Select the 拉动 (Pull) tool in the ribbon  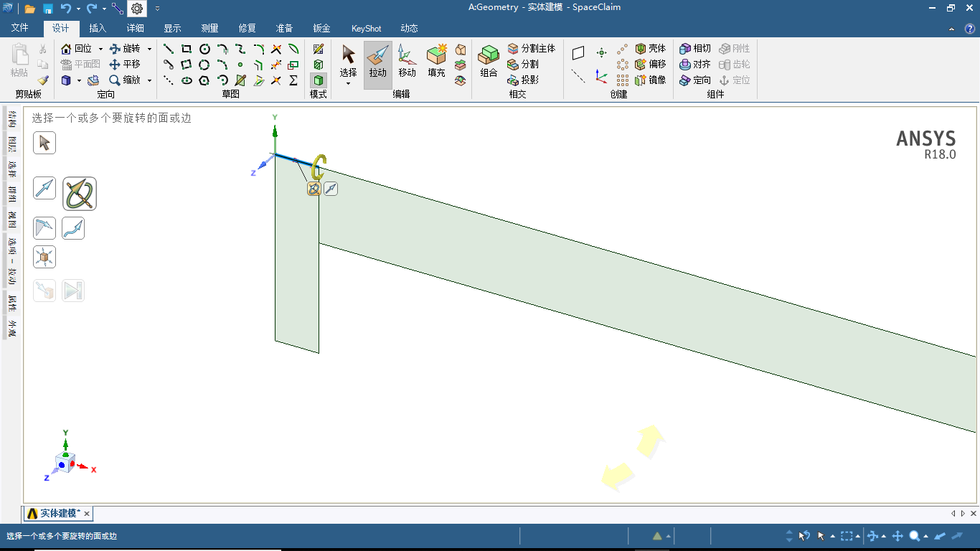[x=378, y=63]
